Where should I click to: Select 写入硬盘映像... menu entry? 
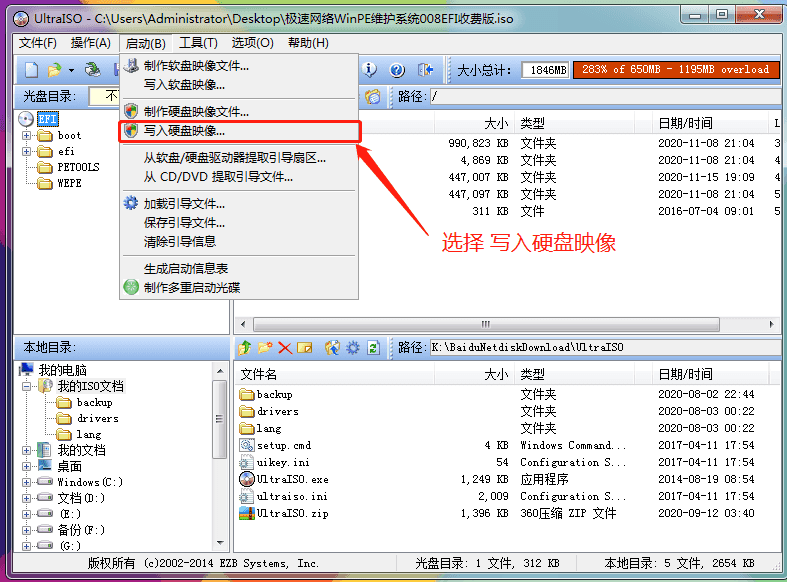pyautogui.click(x=184, y=130)
